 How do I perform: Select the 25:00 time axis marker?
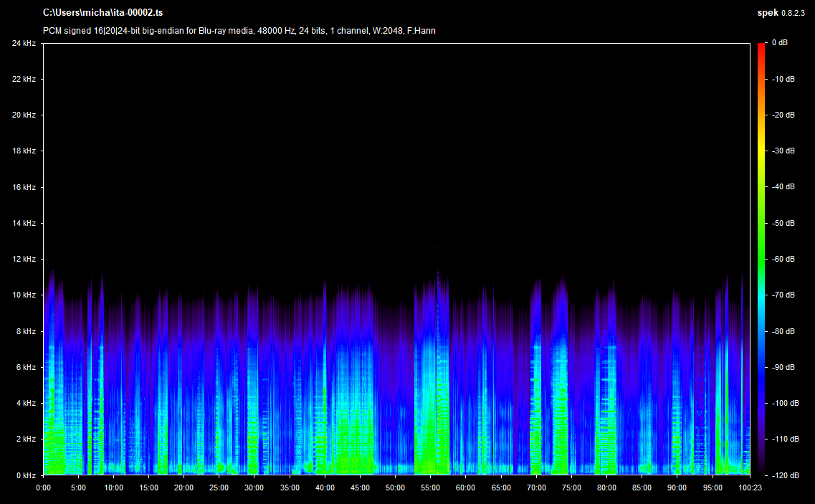coord(219,488)
